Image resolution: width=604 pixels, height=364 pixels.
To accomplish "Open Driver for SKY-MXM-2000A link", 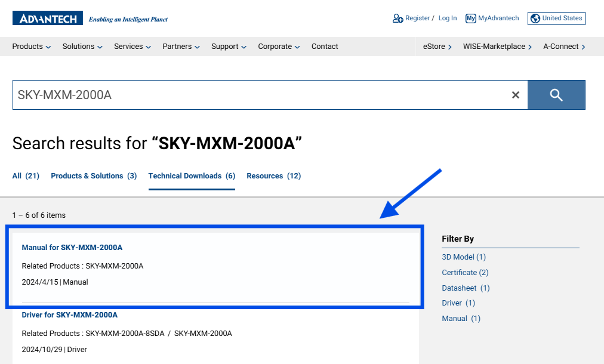I will (x=70, y=315).
